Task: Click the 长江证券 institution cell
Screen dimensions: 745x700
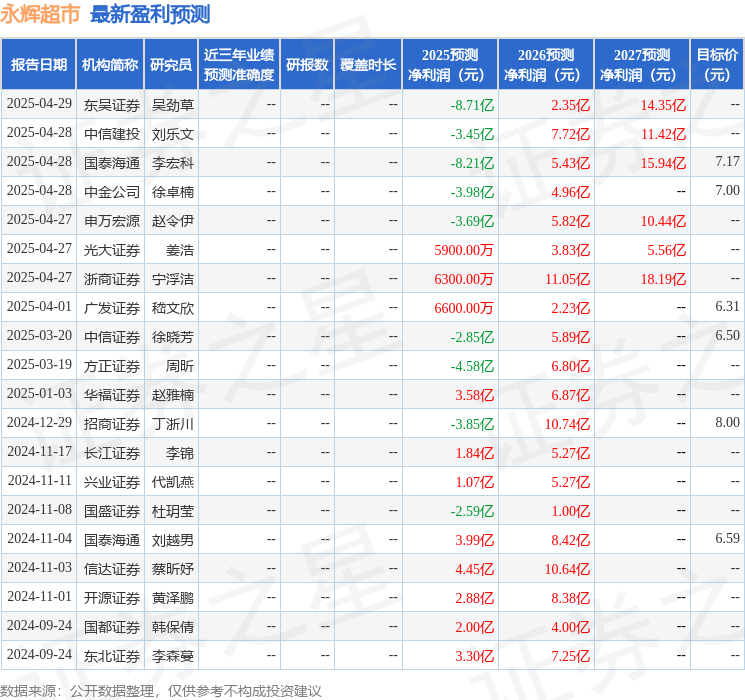Action: click(112, 453)
